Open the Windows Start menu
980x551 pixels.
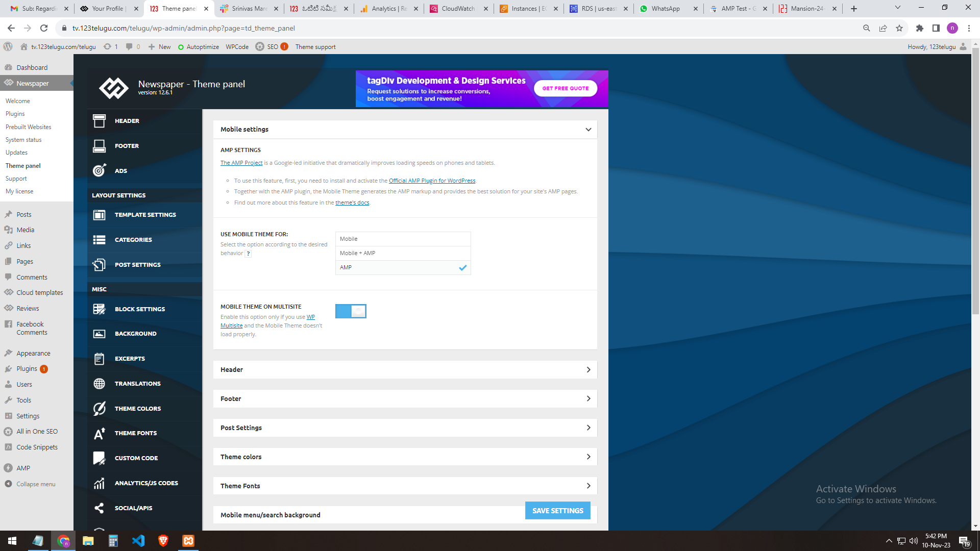click(x=12, y=541)
